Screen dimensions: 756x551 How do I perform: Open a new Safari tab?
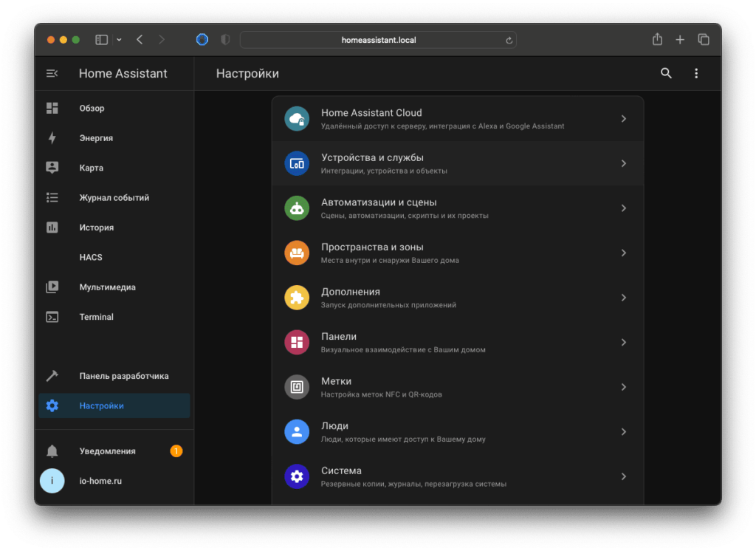[680, 40]
